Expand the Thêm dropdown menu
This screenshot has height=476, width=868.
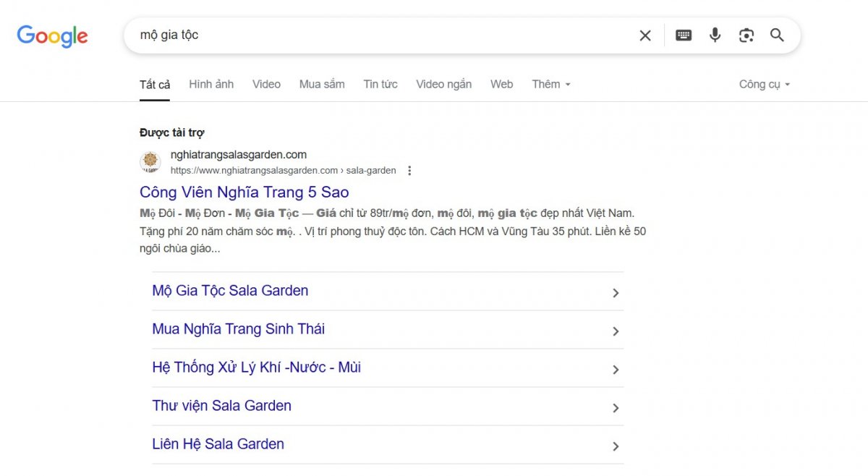click(551, 84)
